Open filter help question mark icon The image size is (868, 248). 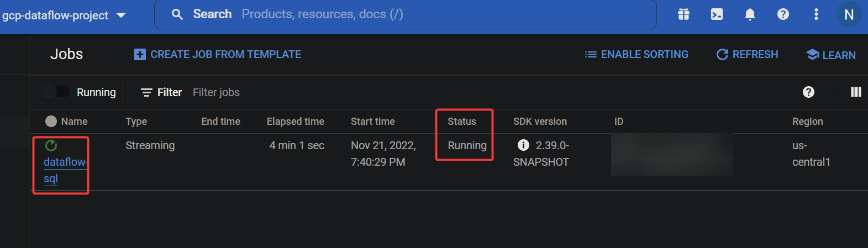point(808,92)
